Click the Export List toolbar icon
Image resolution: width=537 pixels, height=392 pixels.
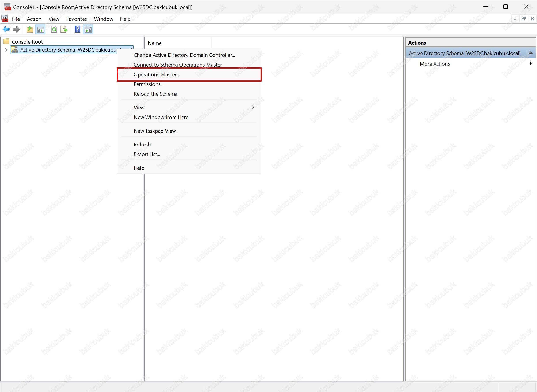click(x=64, y=29)
